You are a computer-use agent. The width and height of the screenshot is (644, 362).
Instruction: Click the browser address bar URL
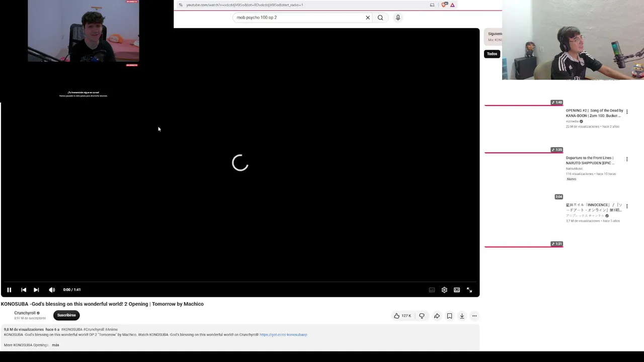click(245, 5)
